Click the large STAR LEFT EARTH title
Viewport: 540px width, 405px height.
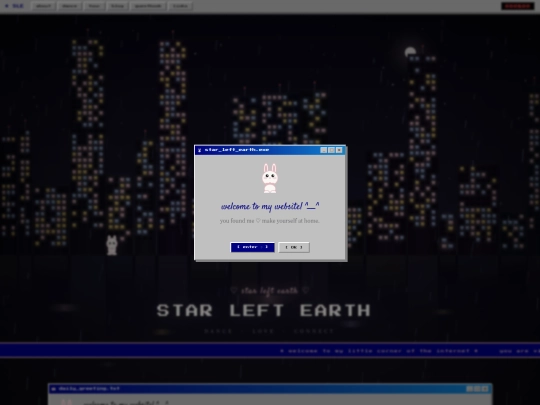pos(263,310)
